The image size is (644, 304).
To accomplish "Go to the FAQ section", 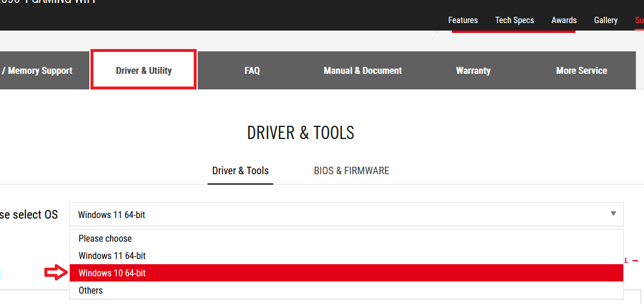I will pyautogui.click(x=252, y=70).
